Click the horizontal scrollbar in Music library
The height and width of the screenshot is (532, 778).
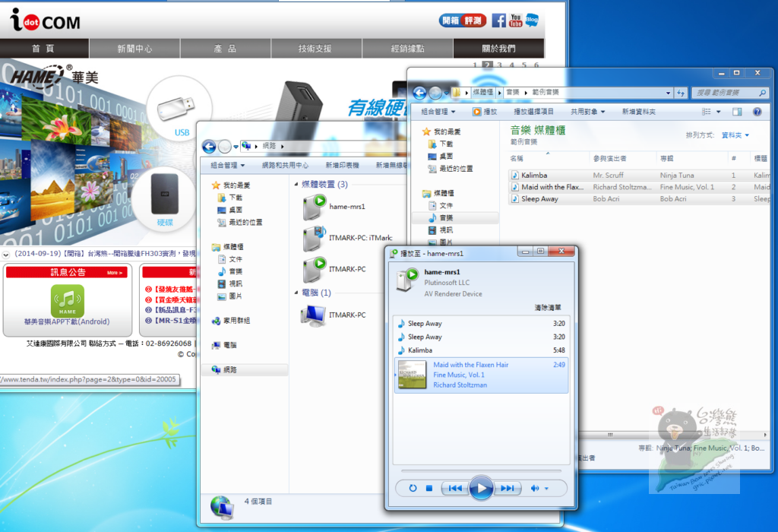[x=612, y=435]
